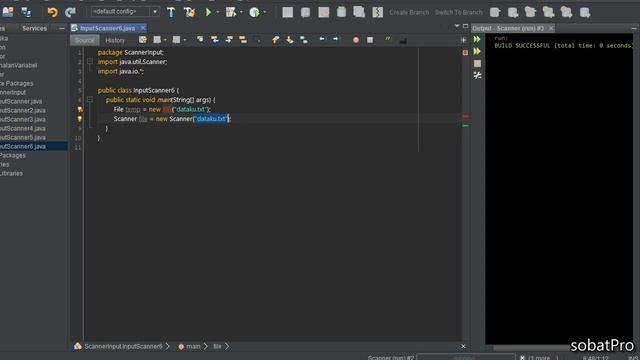Close the InputScanner6.java tab
This screenshot has width=640, height=360.
142,28
